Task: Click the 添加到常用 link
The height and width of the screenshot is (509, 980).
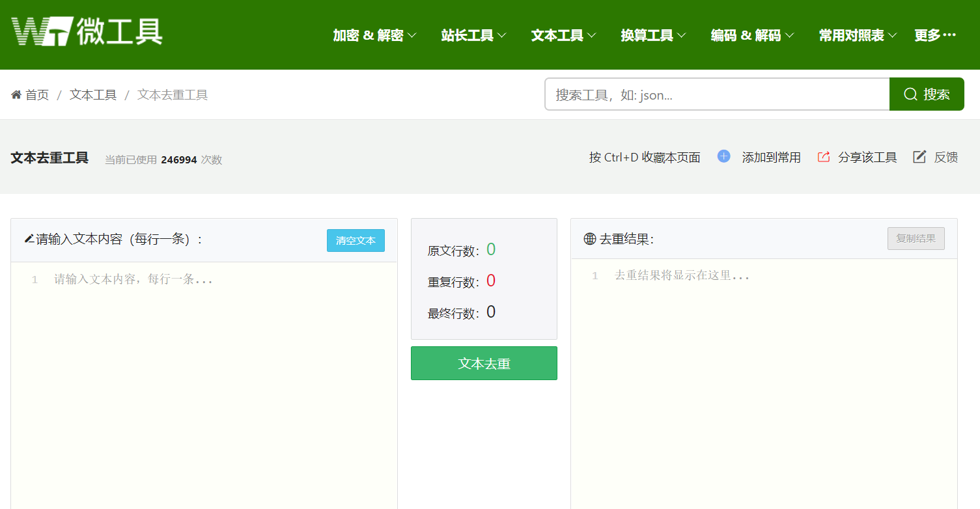Action: pyautogui.click(x=771, y=157)
